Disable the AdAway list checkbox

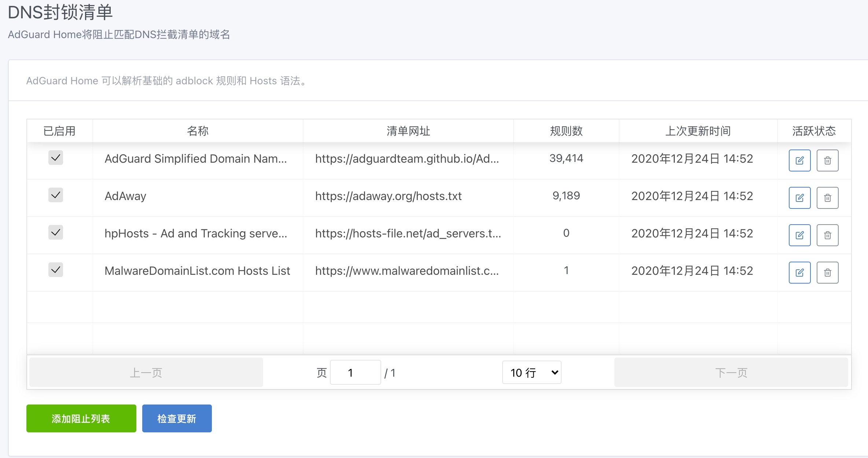(x=56, y=195)
